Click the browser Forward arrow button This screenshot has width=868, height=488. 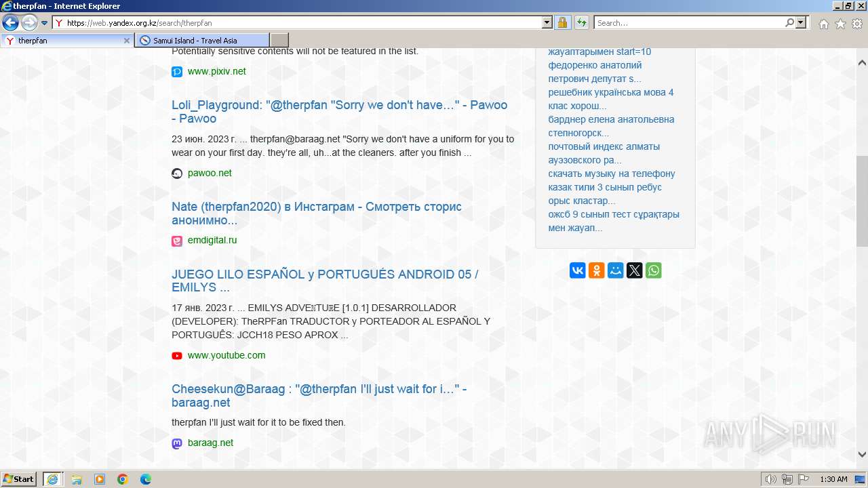pyautogui.click(x=29, y=22)
